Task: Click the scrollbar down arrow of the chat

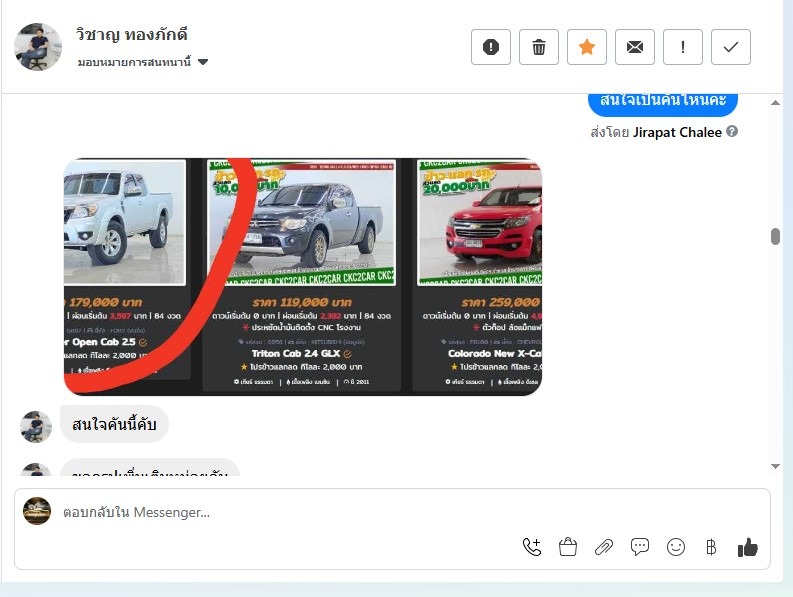Action: click(775, 466)
